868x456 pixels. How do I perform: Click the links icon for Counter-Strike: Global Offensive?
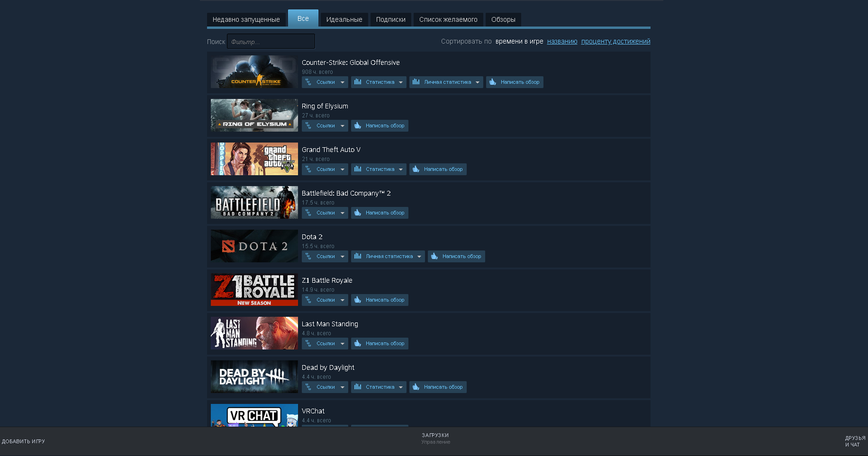pos(308,82)
